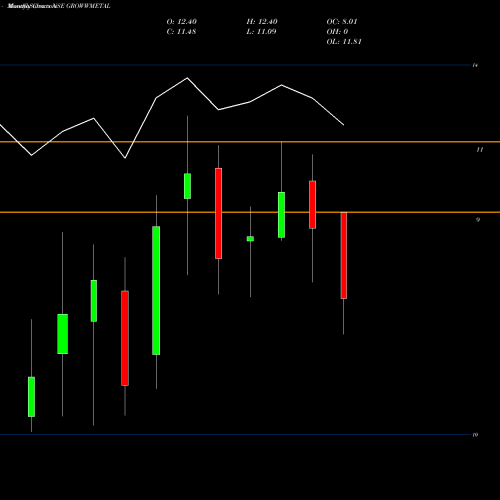Click the '9' price axis label
Image resolution: width=500 pixels, height=500 pixels.
tap(478, 220)
